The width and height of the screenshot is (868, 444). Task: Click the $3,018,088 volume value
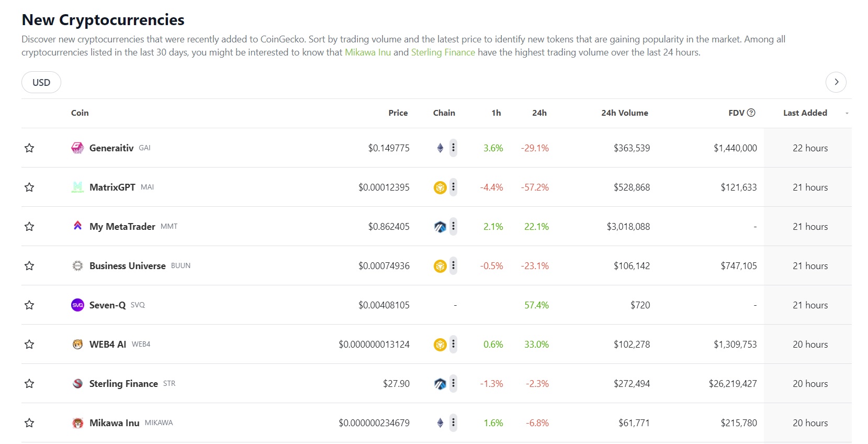pos(628,227)
